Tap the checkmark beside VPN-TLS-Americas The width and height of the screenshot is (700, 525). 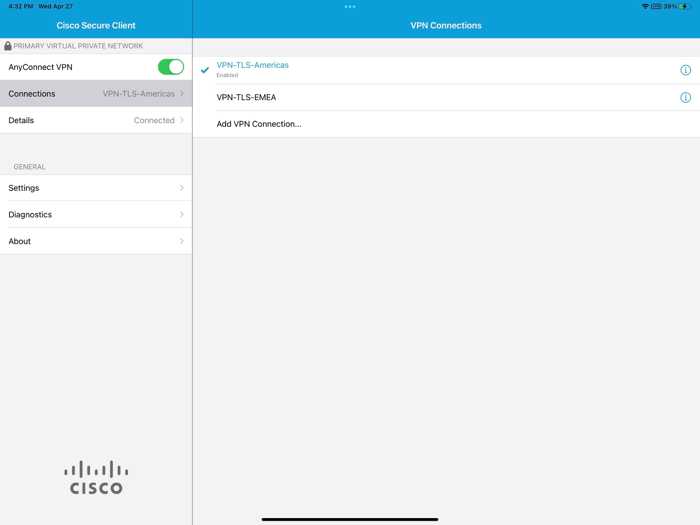205,70
